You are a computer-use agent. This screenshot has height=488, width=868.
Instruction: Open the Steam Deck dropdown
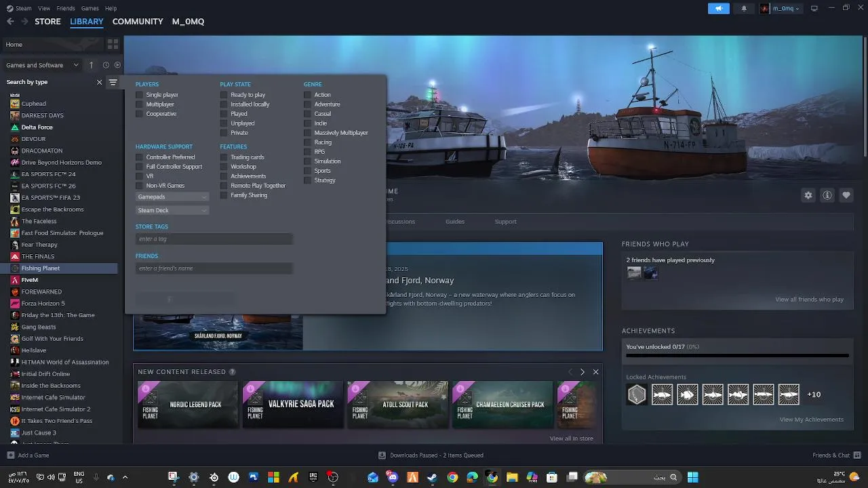172,211
